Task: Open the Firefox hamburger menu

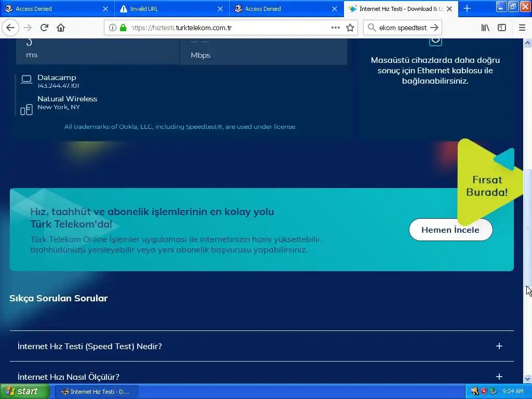Action: coord(522,28)
